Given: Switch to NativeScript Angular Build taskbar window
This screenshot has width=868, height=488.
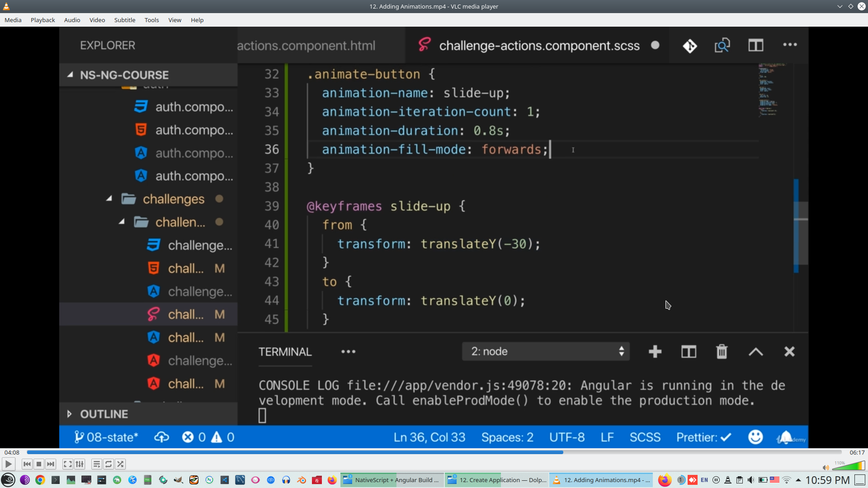Looking at the screenshot, I should click(392, 480).
